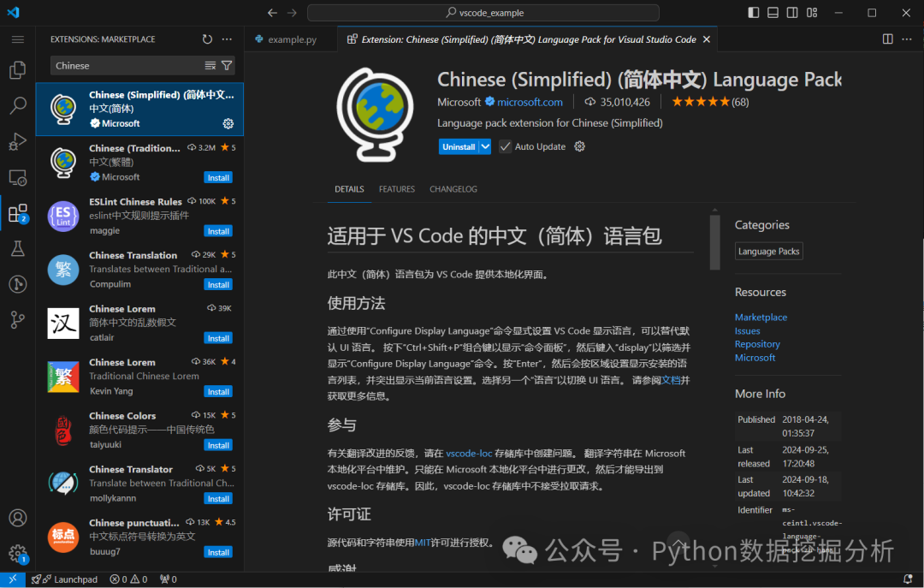This screenshot has width=924, height=588.
Task: Select the CHANGELOG tab
Action: point(453,189)
